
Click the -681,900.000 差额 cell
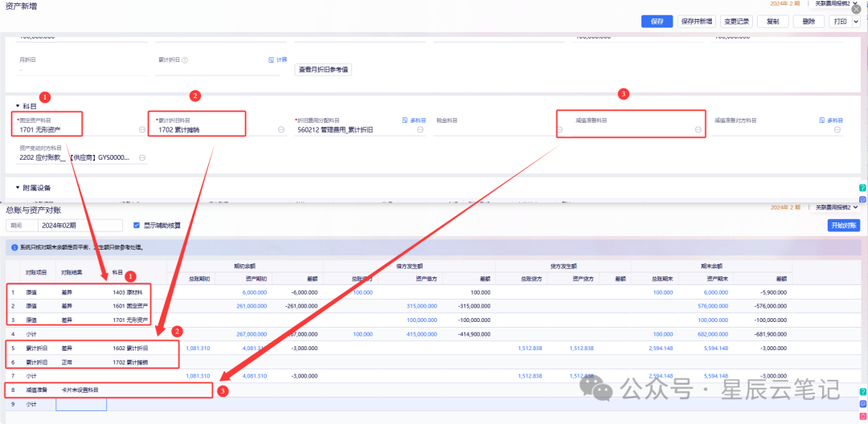point(769,334)
